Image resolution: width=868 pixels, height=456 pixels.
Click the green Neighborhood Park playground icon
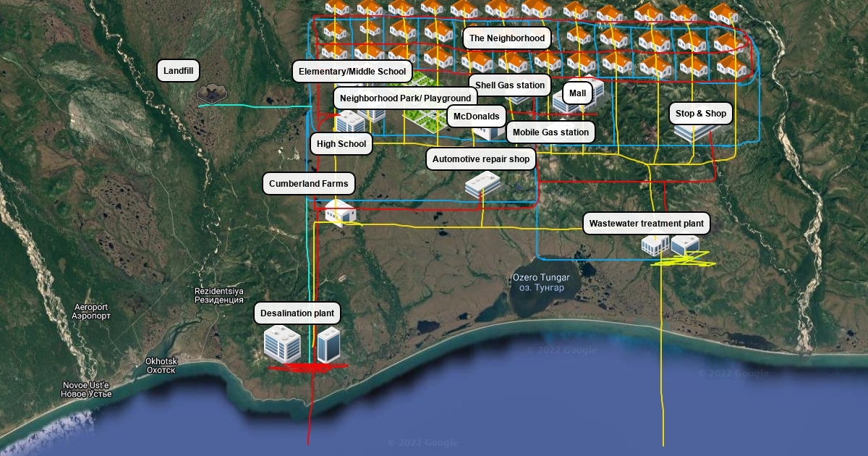click(424, 119)
